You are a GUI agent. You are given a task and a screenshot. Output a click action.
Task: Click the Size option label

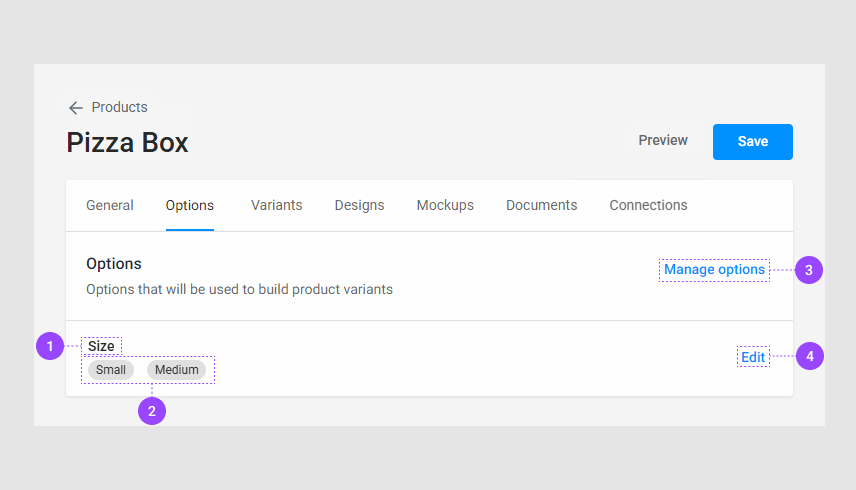tap(101, 346)
